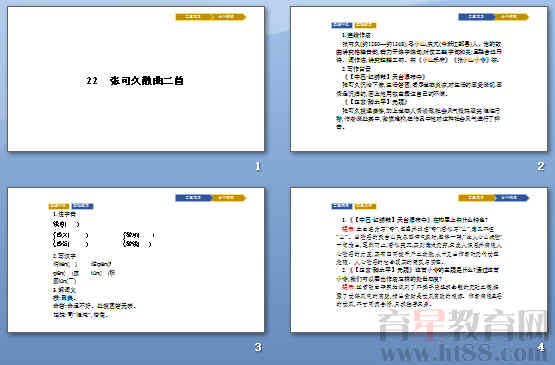555x365 pixels.
Task: Click the blue arrow banner tip on slide 4
Action: click(511, 198)
